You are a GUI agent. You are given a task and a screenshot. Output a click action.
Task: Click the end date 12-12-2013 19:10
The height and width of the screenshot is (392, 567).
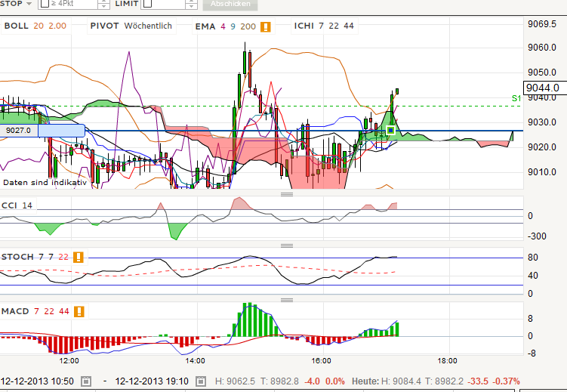(x=152, y=381)
